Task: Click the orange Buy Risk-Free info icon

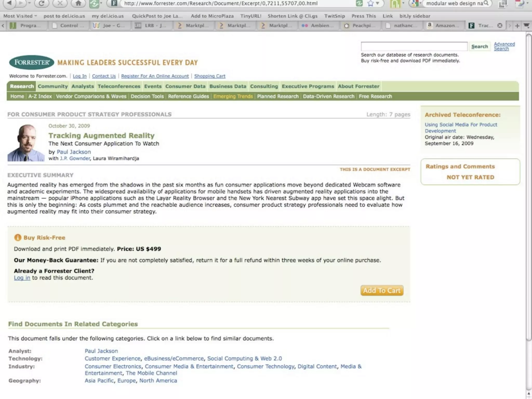Action: coord(18,237)
